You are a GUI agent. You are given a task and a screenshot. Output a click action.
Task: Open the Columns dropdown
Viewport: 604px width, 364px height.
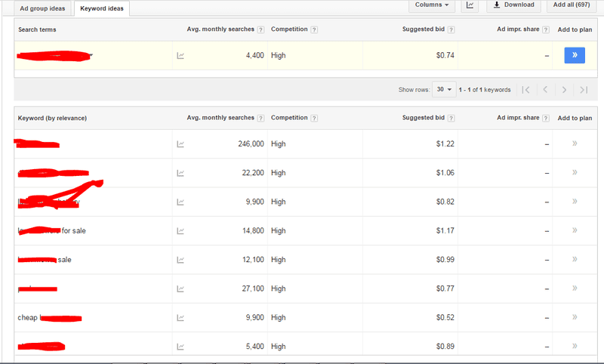click(x=434, y=5)
